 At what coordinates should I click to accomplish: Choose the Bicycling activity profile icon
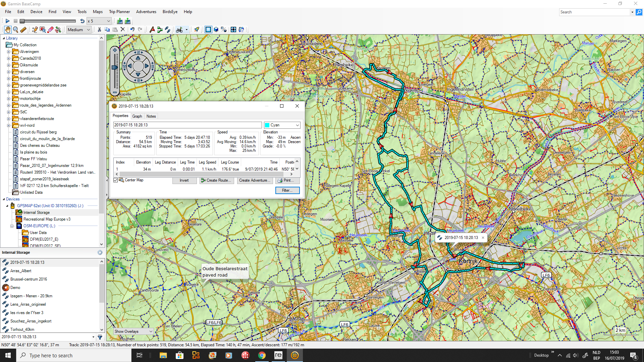pos(179,29)
